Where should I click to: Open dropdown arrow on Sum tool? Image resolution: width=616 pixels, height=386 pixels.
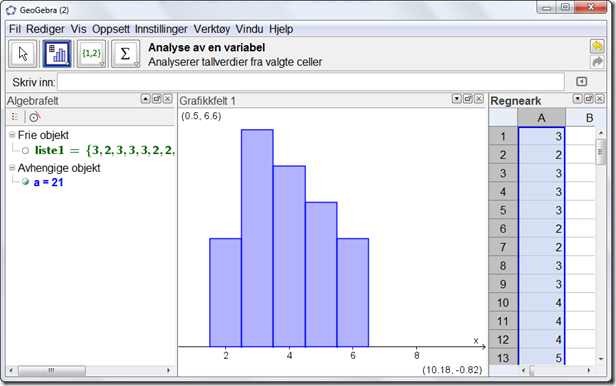click(x=136, y=64)
